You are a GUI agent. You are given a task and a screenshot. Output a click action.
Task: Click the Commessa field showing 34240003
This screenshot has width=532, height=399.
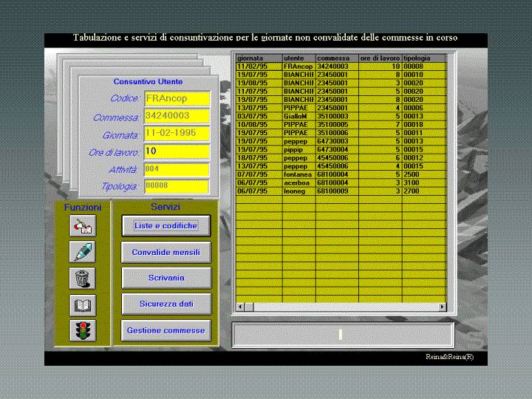pyautogui.click(x=177, y=116)
